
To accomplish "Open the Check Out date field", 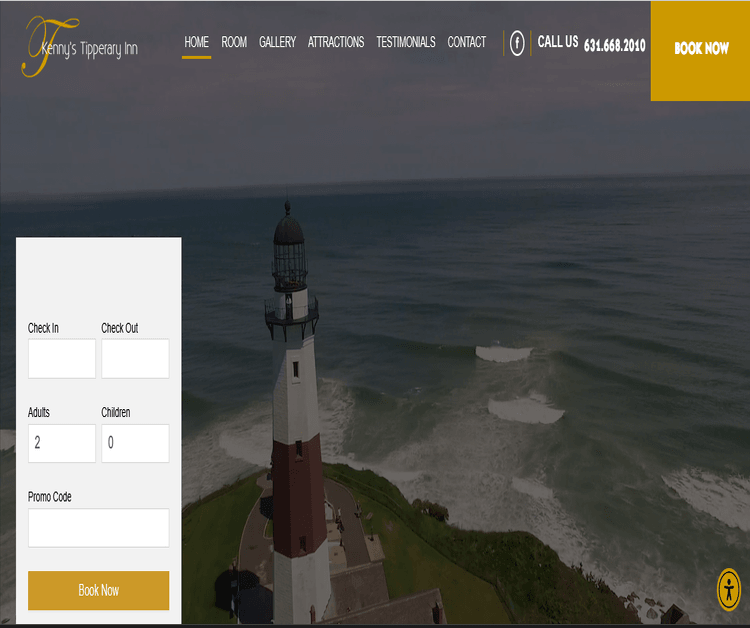I will coord(135,358).
